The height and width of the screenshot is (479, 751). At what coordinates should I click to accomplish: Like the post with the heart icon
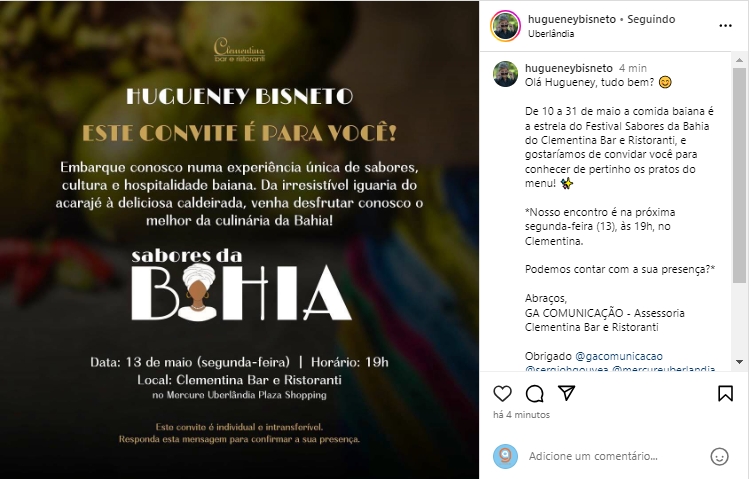coord(502,394)
